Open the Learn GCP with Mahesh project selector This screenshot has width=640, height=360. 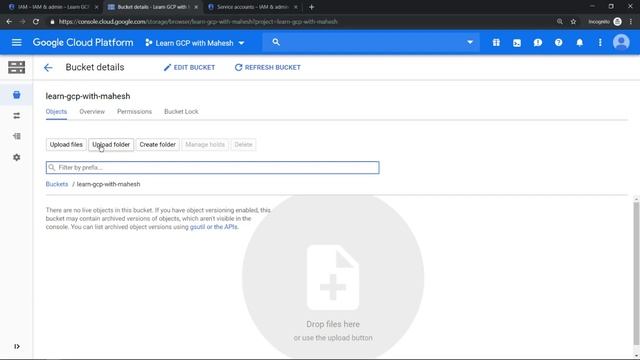click(195, 43)
